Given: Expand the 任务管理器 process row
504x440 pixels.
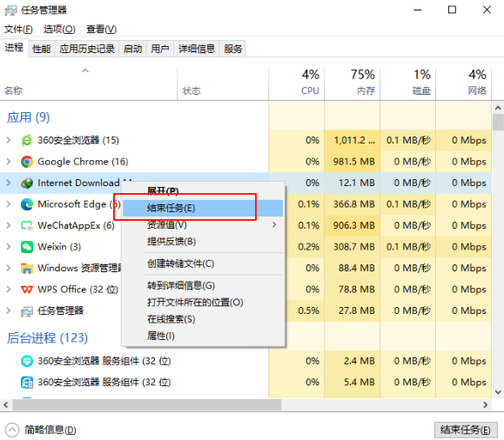Looking at the screenshot, I should 9,311.
